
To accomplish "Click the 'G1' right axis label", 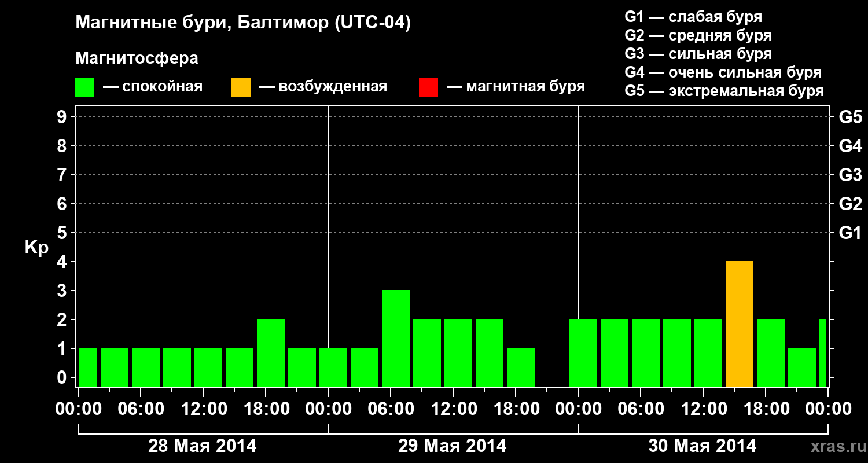I will point(850,233).
